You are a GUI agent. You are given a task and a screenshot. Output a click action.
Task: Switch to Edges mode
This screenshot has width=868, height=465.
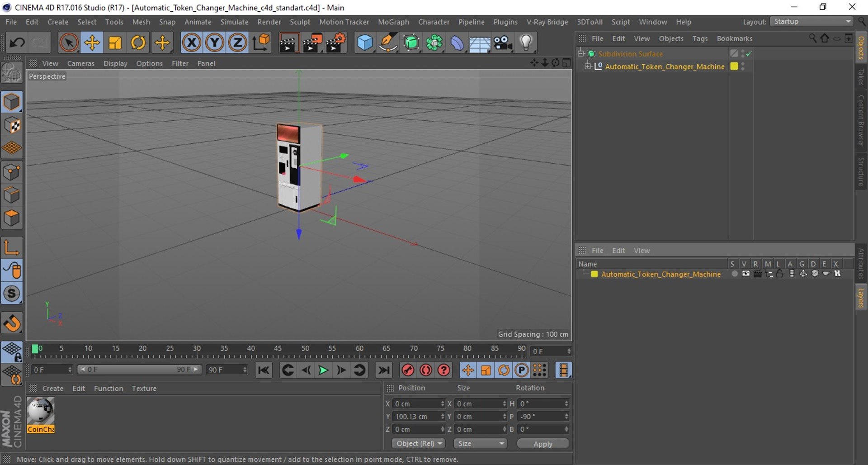pos(12,195)
